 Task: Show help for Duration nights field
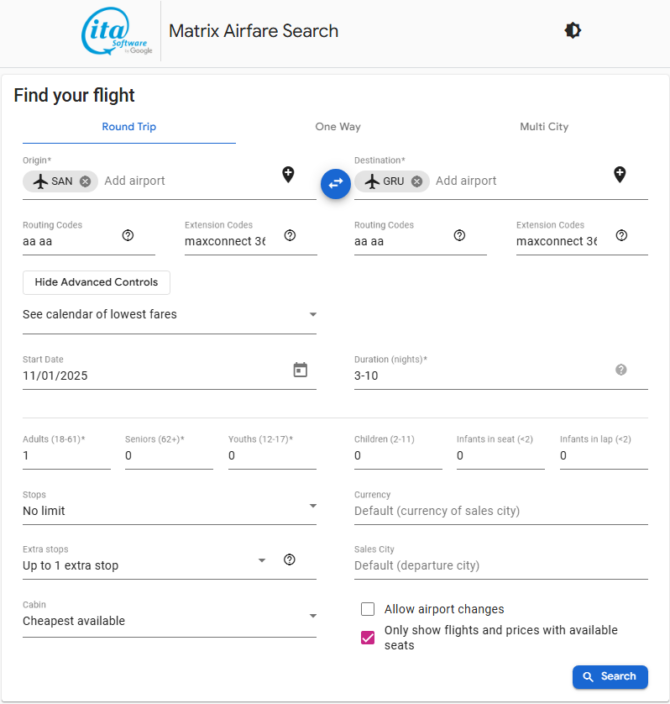click(620, 370)
